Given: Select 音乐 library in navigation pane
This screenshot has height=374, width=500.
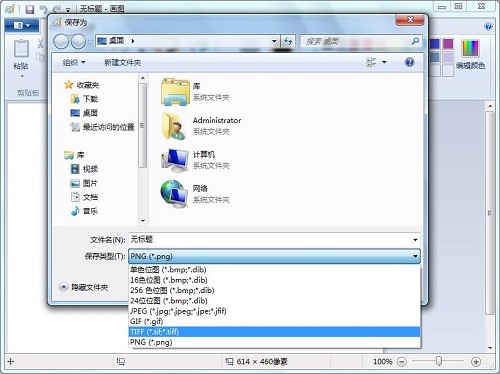Looking at the screenshot, I should (x=84, y=211).
